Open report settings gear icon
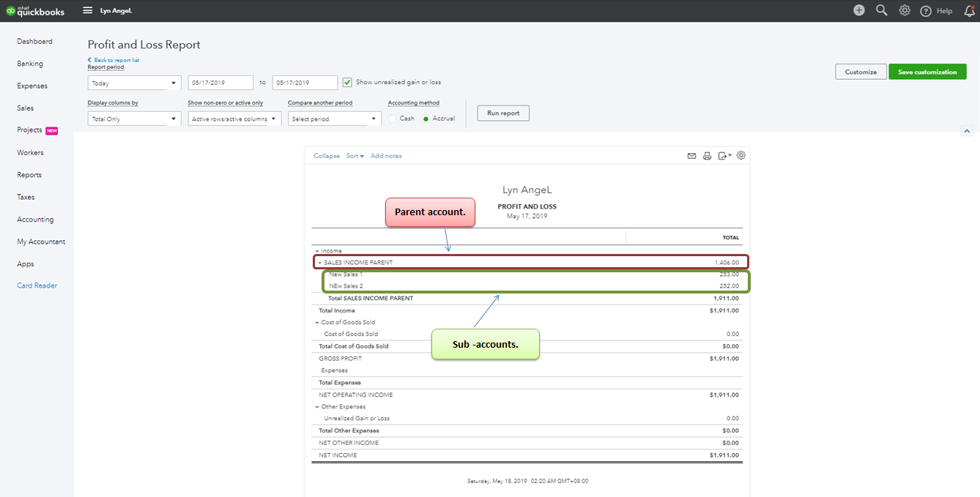The image size is (980, 497). [x=741, y=156]
